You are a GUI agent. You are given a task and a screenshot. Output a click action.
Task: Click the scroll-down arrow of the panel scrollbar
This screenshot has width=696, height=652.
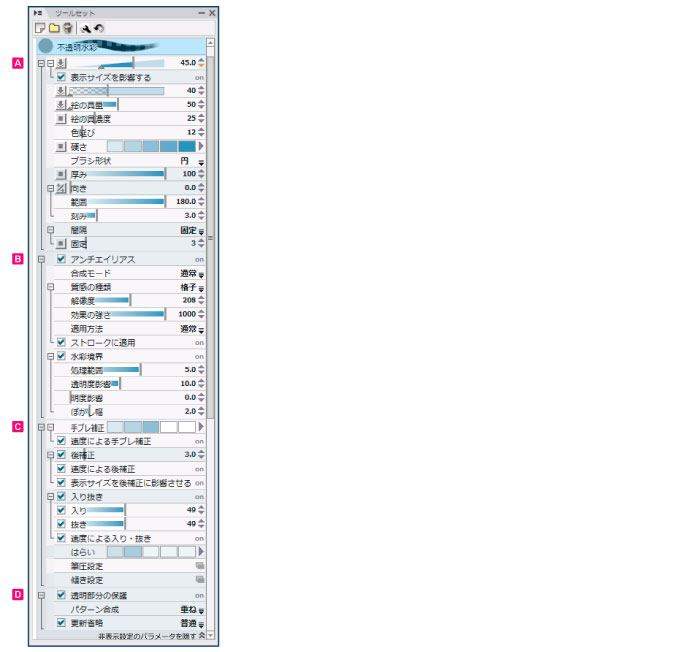pos(210,636)
